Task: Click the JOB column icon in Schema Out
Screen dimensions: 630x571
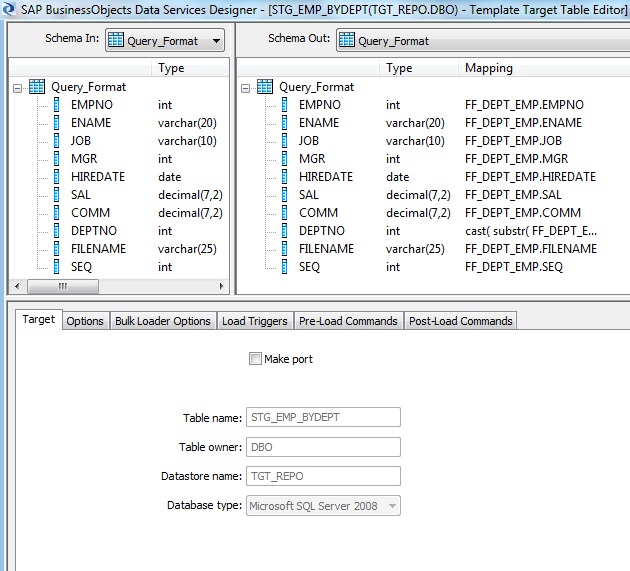Action: coord(284,141)
